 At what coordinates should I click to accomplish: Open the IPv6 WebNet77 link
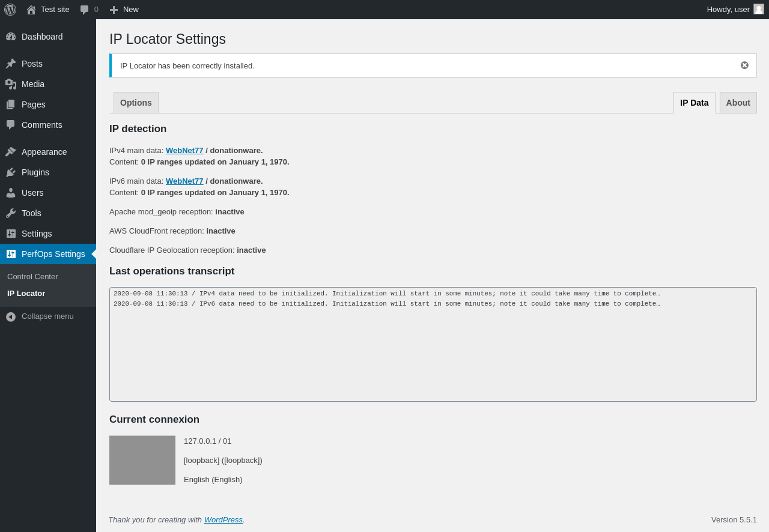(184, 181)
